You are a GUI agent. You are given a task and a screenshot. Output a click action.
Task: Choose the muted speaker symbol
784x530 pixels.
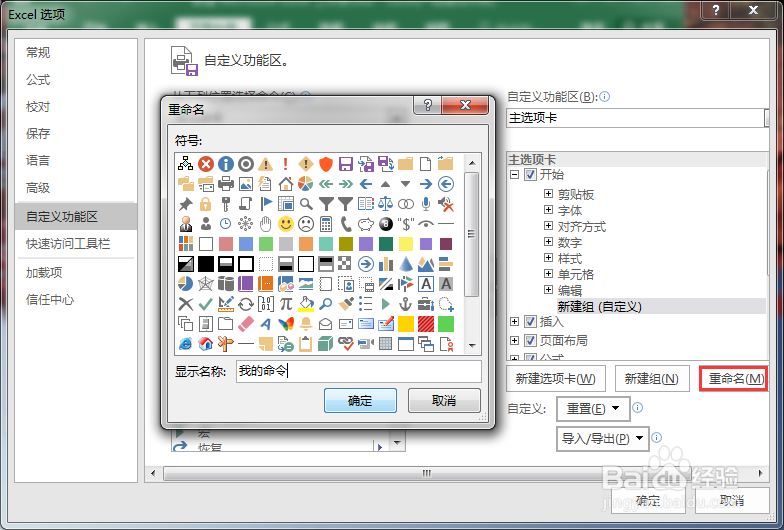pyautogui.click(x=446, y=204)
